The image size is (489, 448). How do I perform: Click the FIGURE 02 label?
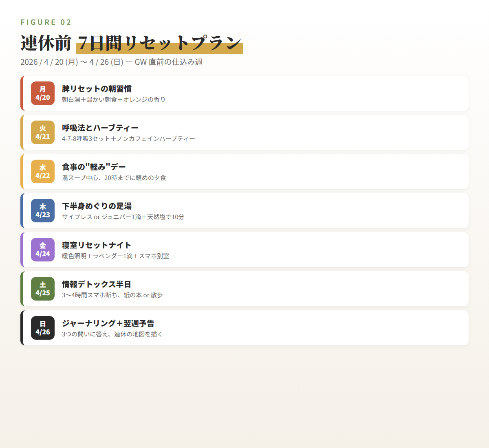[46, 22]
